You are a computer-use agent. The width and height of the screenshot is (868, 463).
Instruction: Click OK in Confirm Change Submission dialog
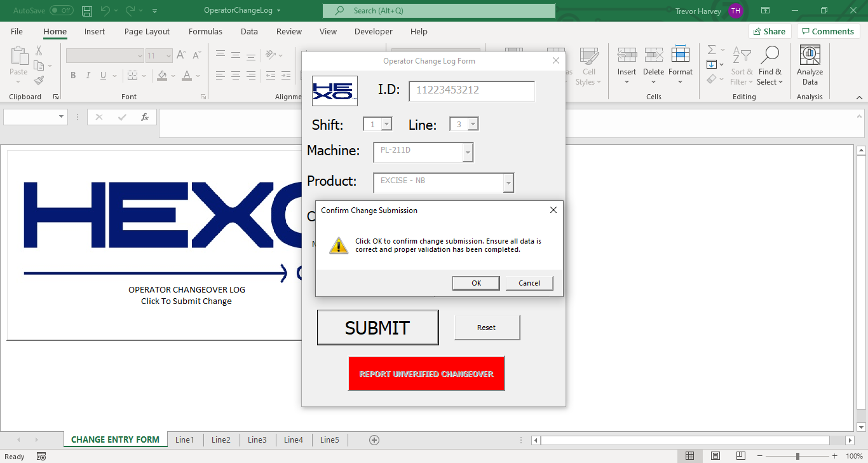476,283
